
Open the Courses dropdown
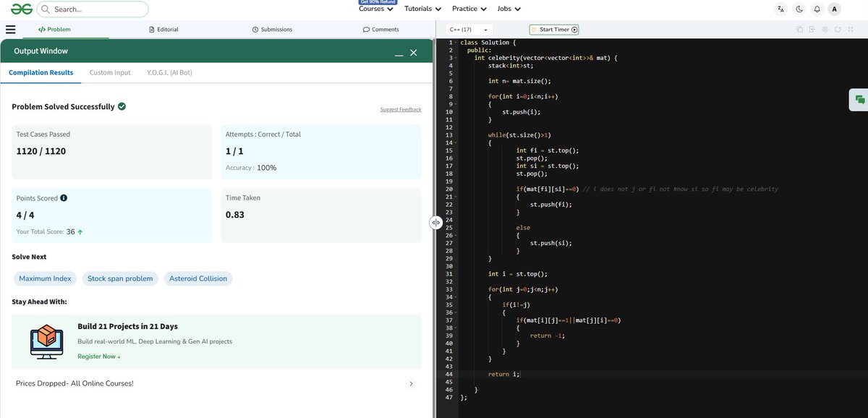tap(376, 9)
